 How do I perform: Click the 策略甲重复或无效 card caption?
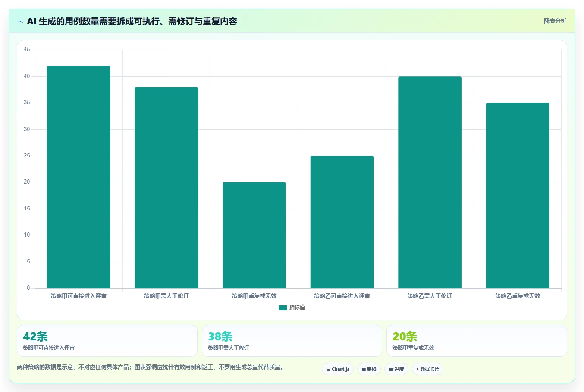click(413, 348)
